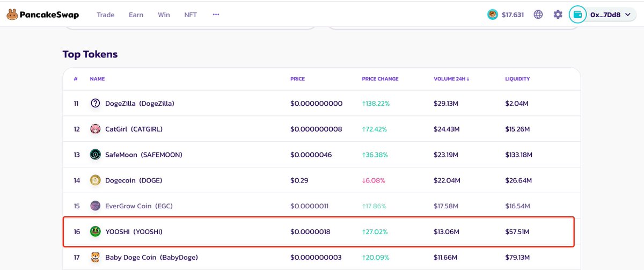
Task: Click the Baby Doge Coin token icon
Action: (96, 257)
